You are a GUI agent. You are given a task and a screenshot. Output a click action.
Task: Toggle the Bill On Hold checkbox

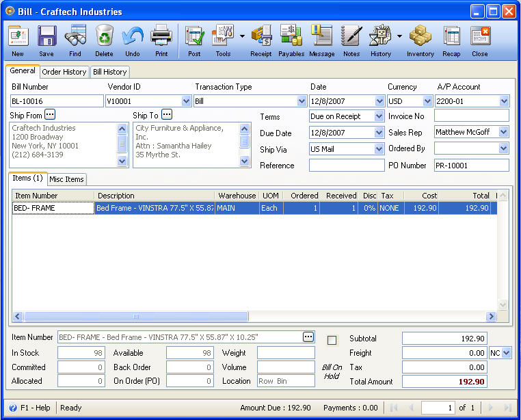coord(332,340)
